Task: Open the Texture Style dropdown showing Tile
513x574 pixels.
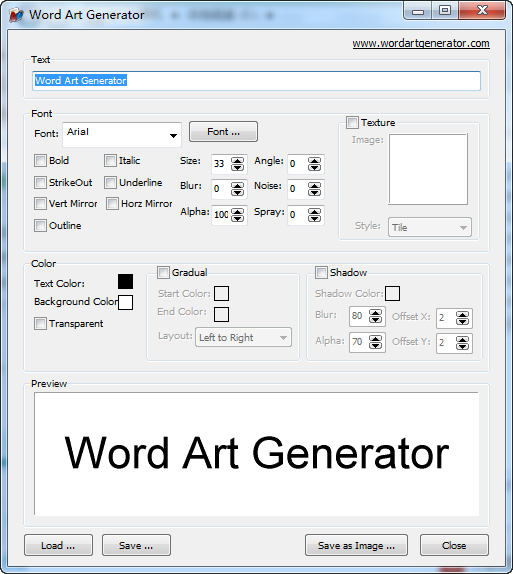Action: click(x=430, y=227)
